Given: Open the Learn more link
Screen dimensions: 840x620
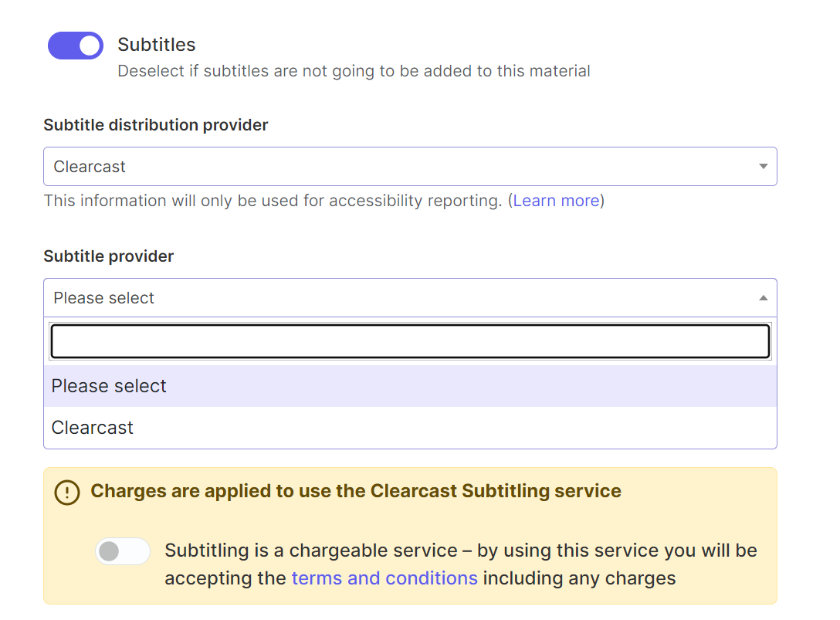Looking at the screenshot, I should pyautogui.click(x=556, y=201).
